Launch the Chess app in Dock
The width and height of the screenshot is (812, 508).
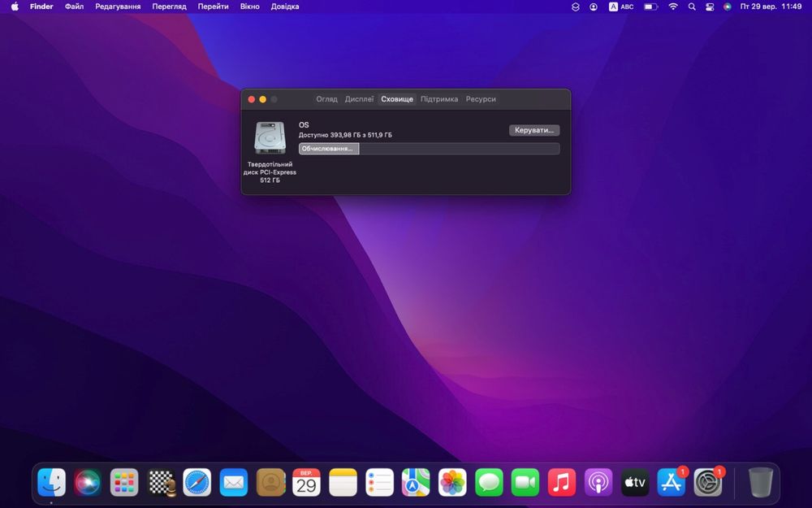coord(161,482)
